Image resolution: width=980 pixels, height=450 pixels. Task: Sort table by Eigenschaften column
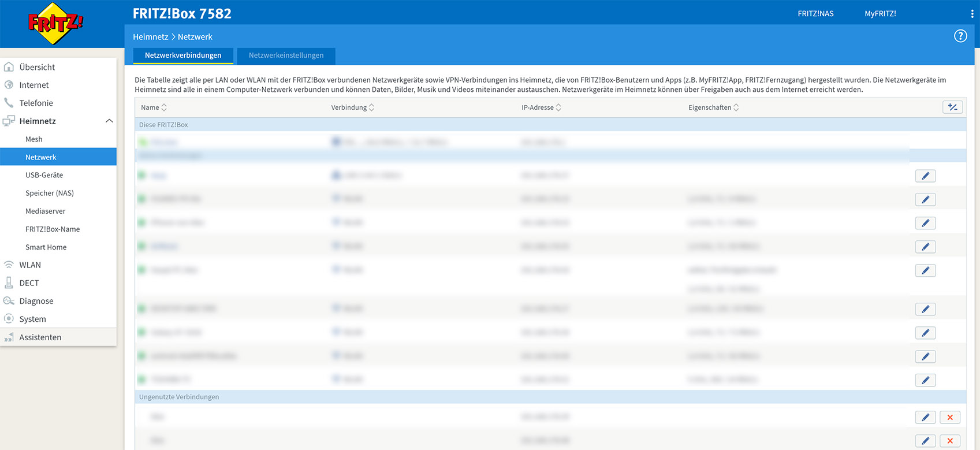pyautogui.click(x=714, y=107)
